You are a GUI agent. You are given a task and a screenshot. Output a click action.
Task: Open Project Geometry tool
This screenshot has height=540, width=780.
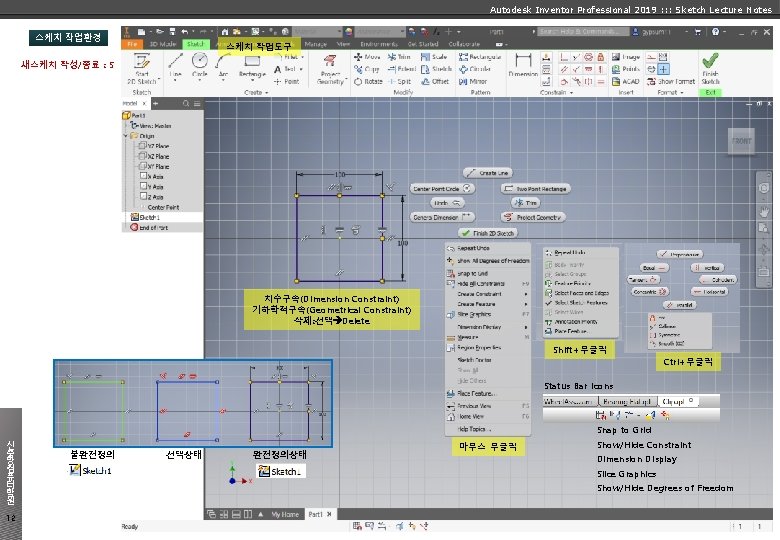point(330,69)
